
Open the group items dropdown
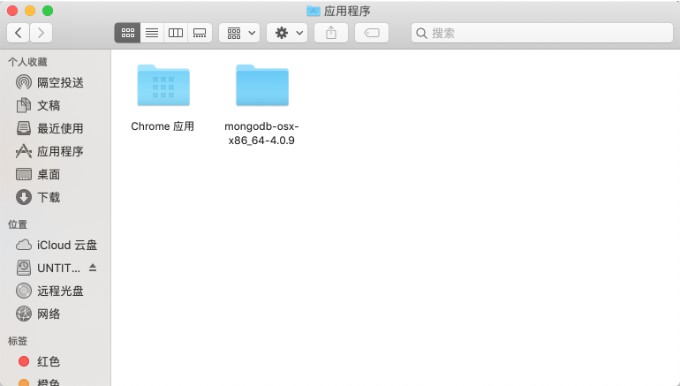tap(240, 33)
